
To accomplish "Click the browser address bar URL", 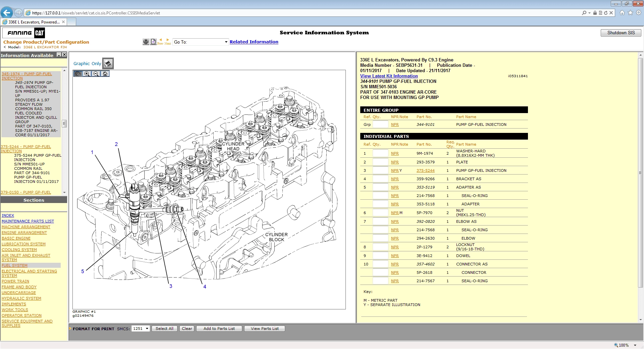I will (96, 13).
